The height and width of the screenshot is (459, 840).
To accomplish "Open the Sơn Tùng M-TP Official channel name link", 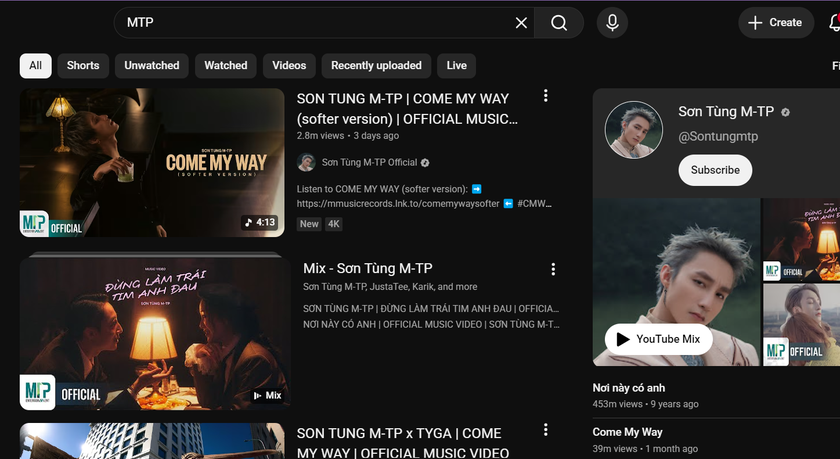I will [x=369, y=162].
